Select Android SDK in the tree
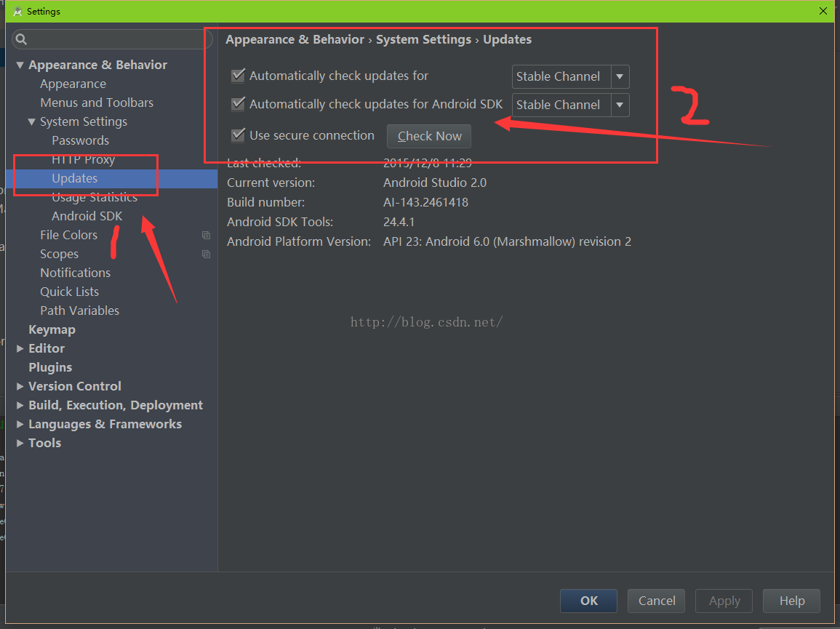This screenshot has height=629, width=840. pyautogui.click(x=87, y=217)
